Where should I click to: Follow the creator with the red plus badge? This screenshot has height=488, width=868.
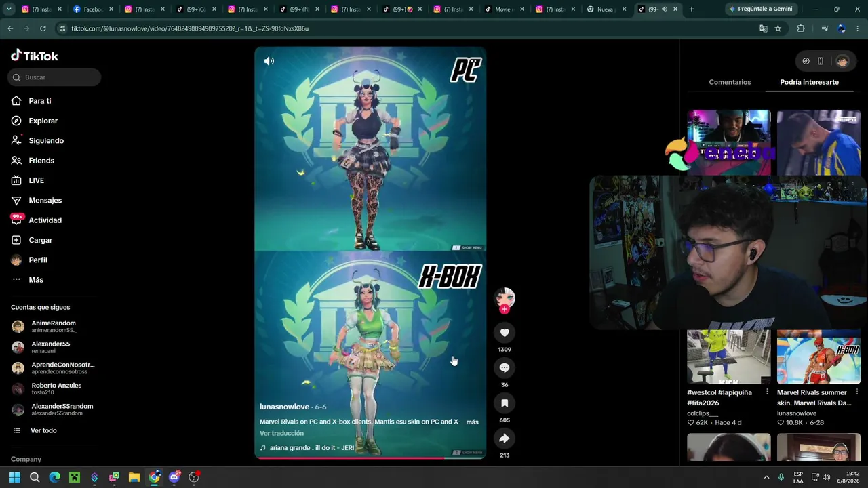coord(505,309)
